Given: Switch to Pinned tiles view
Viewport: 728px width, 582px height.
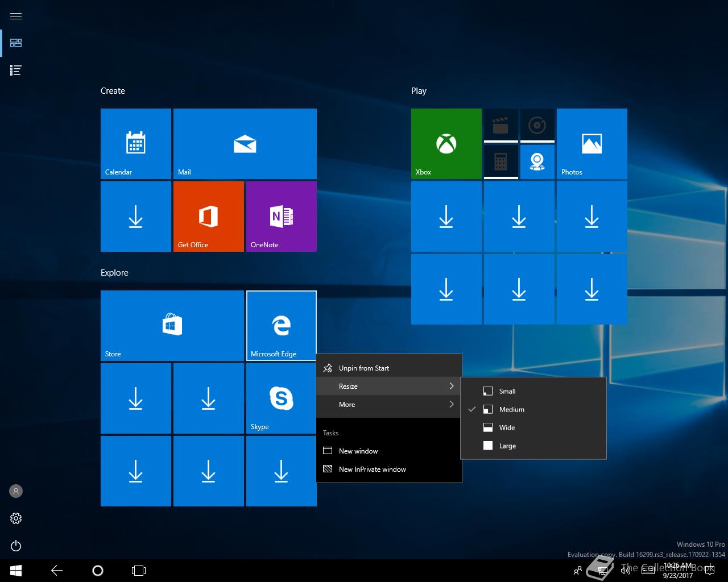Looking at the screenshot, I should point(16,43).
